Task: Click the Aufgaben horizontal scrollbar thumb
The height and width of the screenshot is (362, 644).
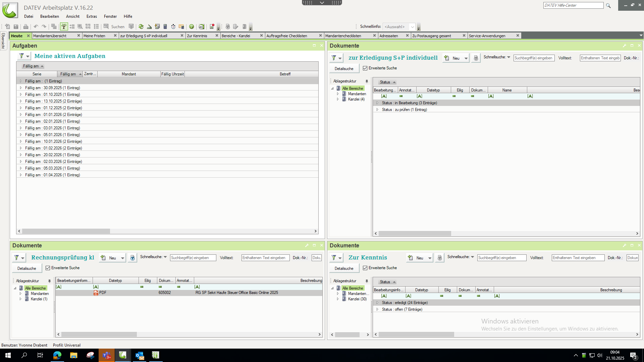Action: (66, 231)
